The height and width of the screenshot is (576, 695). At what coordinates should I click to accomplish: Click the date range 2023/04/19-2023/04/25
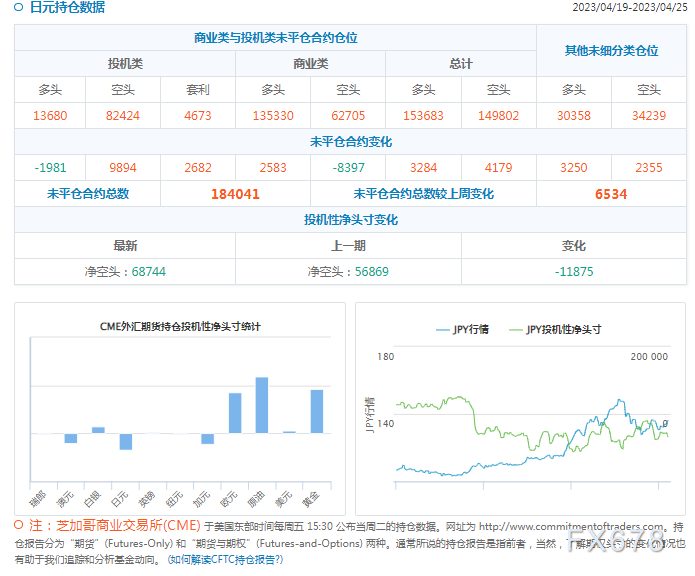click(630, 7)
